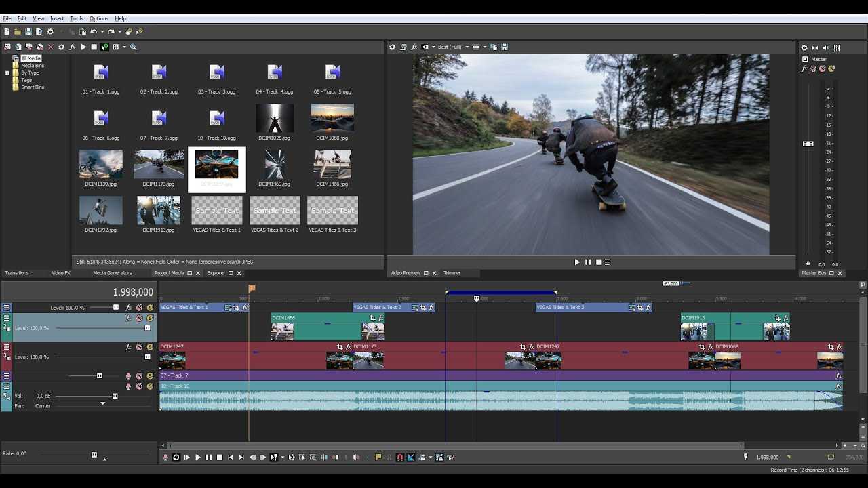Screen dimensions: 868x488
Task: Click Go to Start in transport bar
Action: pyautogui.click(x=231, y=457)
